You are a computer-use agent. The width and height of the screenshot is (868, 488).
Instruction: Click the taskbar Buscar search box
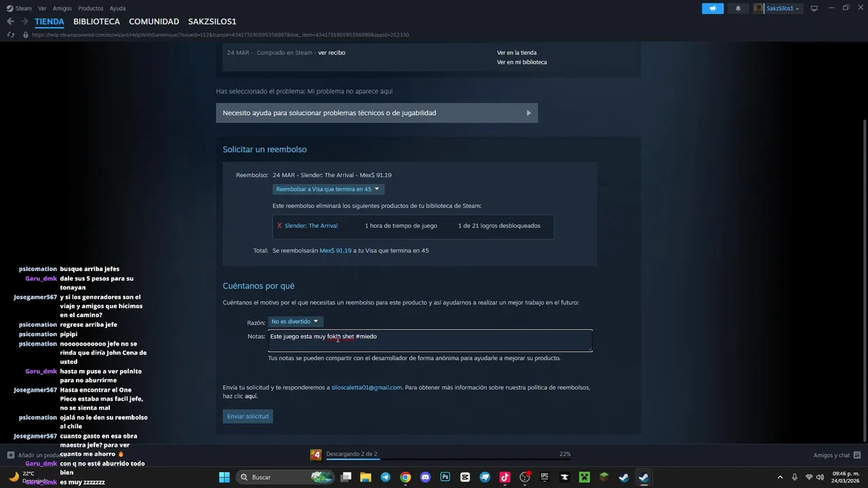coord(285,477)
